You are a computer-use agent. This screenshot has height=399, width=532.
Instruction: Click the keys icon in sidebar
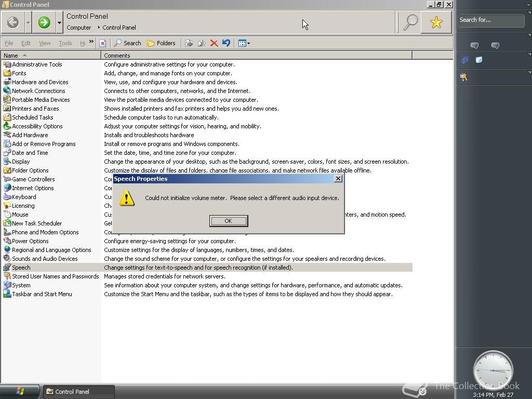tap(464, 77)
